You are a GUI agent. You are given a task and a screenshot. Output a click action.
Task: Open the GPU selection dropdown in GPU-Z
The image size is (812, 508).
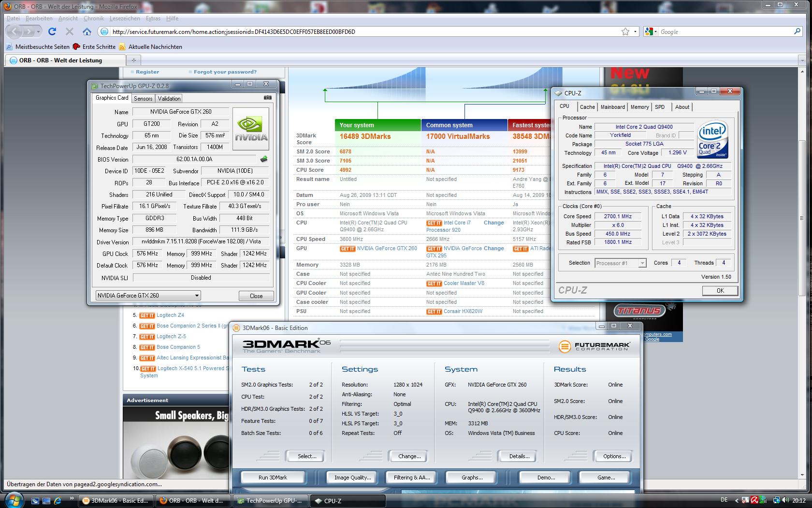click(148, 296)
